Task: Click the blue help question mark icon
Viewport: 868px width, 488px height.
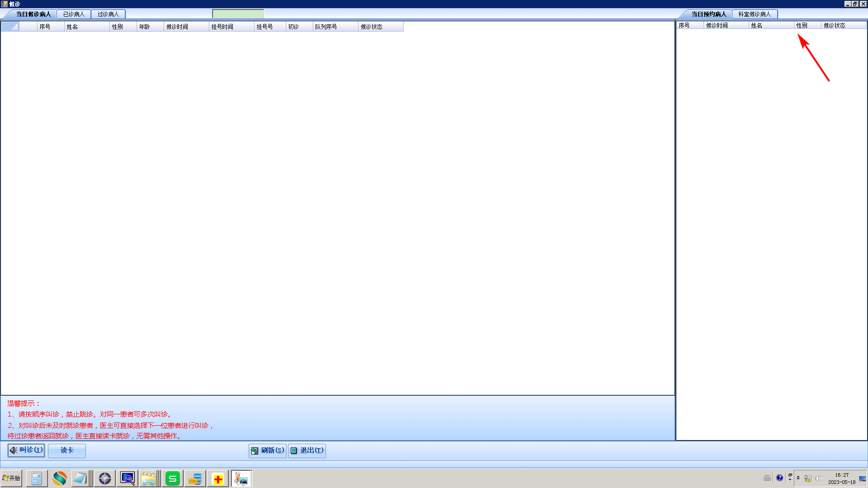Action: click(779, 478)
